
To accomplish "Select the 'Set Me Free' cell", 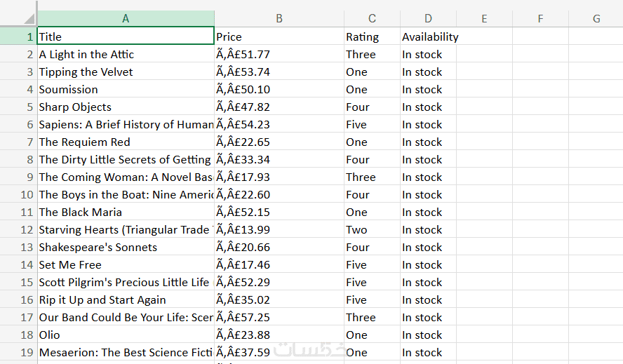I will [x=126, y=264].
